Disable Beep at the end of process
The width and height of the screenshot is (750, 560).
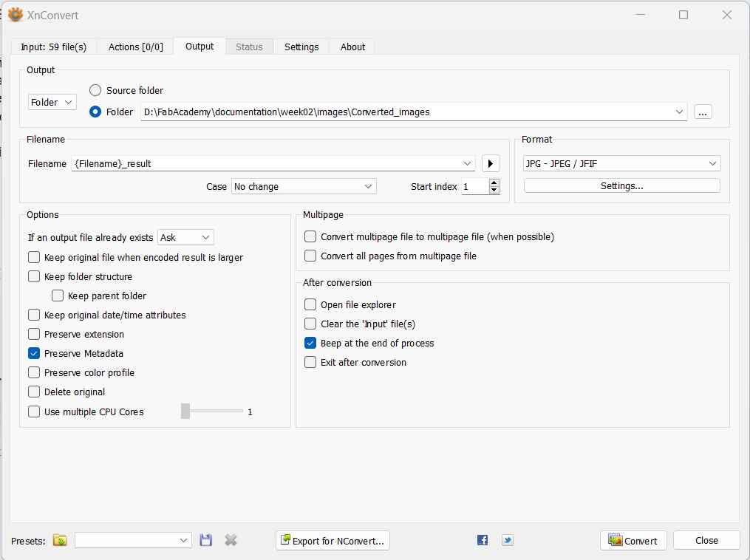click(310, 343)
